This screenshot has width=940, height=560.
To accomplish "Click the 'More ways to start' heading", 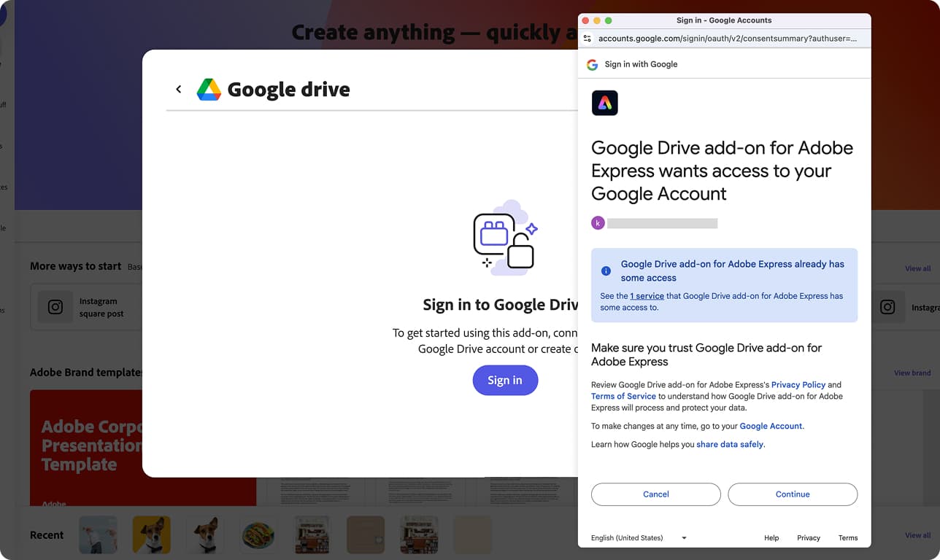I will point(76,266).
